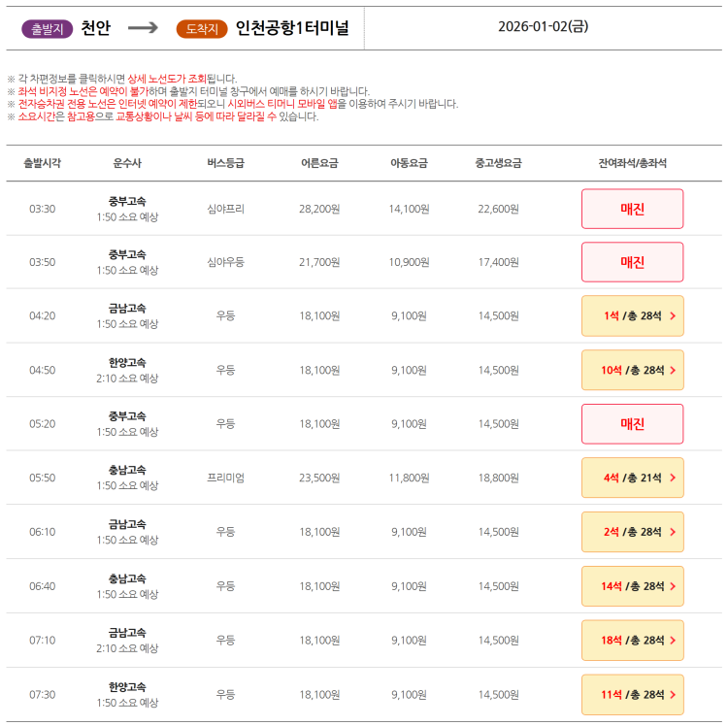Click the sold-out button for 05:20 bus

click(632, 424)
